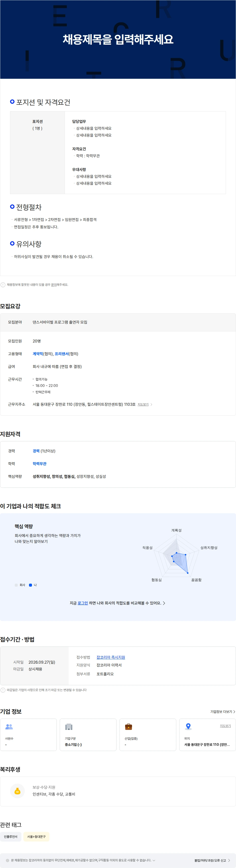The height and width of the screenshot is (868, 236).
Task: Click the 중소기업 (-) value
Action: pyautogui.click(x=73, y=745)
